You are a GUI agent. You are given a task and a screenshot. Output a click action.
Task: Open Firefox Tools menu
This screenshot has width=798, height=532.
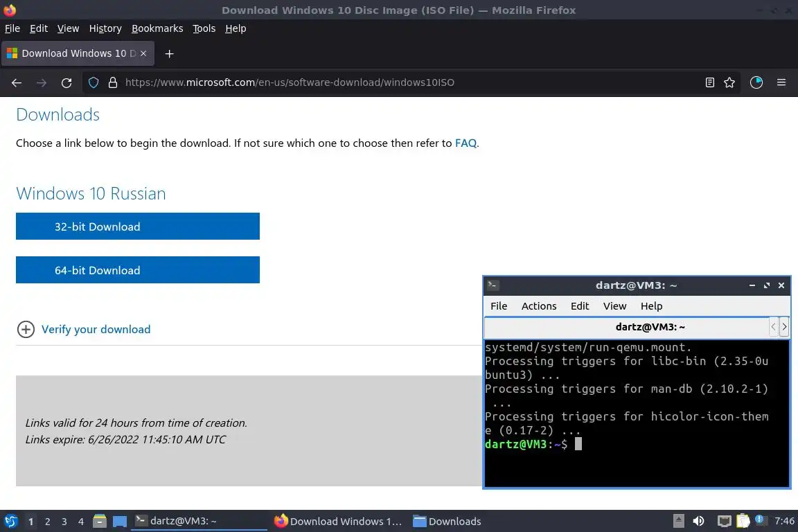point(204,28)
